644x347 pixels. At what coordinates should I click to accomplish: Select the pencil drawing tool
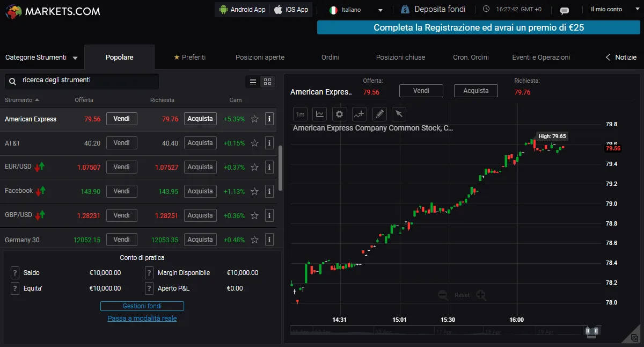point(379,114)
